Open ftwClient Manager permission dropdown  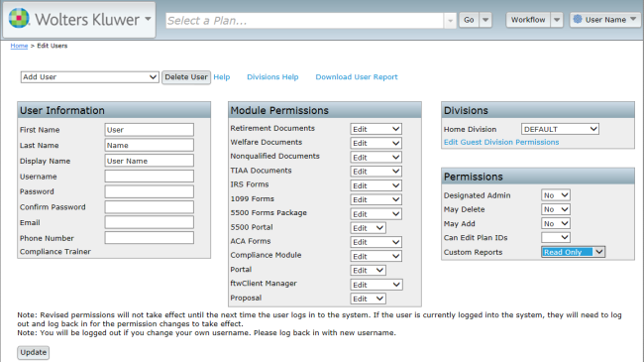[376, 285]
